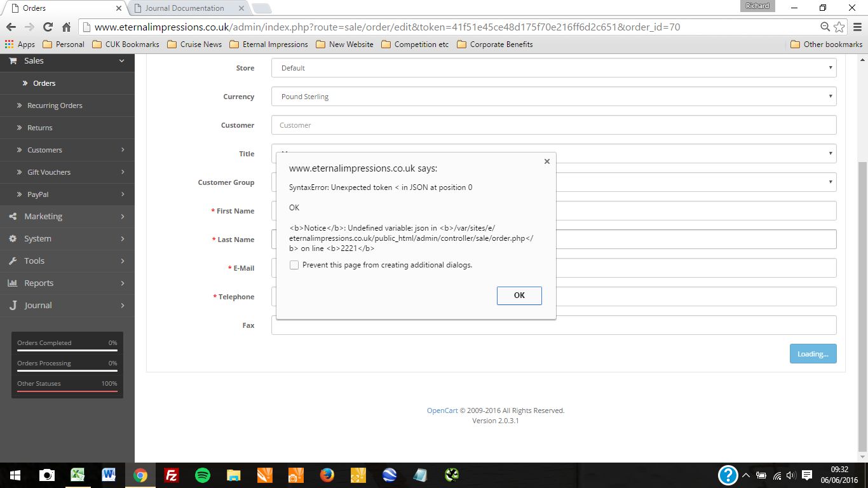Click OK in the error dialog
868x488 pixels.
[x=519, y=295]
